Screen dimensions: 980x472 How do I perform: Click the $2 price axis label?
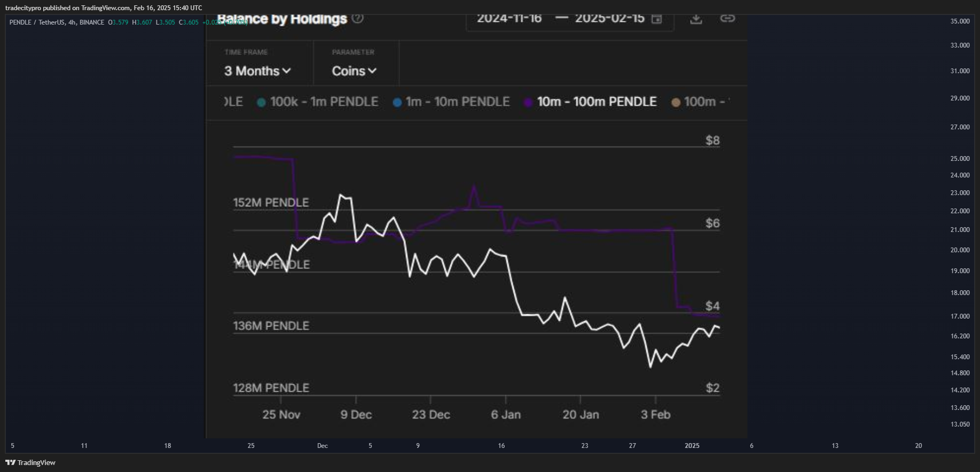point(712,388)
